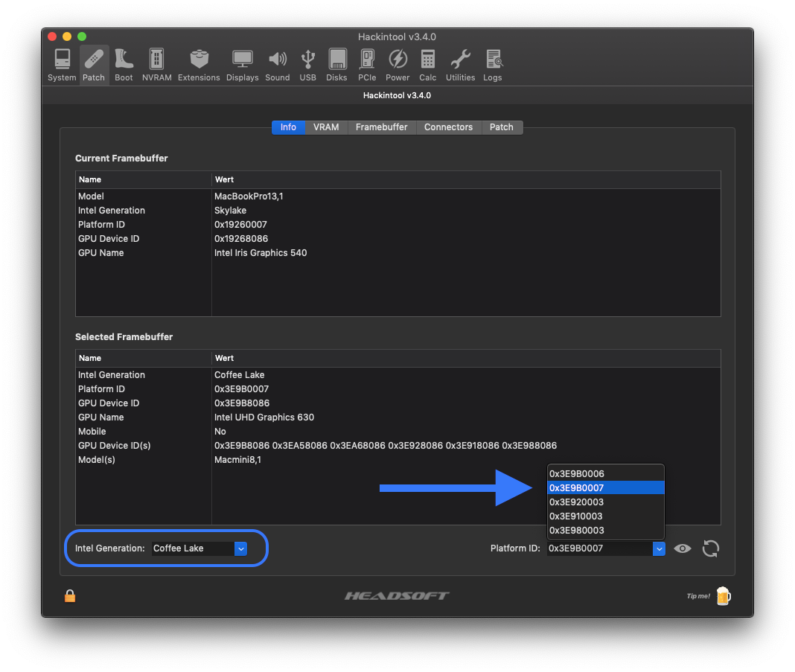The height and width of the screenshot is (672, 795).
Task: Open the PCIe section icon
Action: pyautogui.click(x=367, y=64)
